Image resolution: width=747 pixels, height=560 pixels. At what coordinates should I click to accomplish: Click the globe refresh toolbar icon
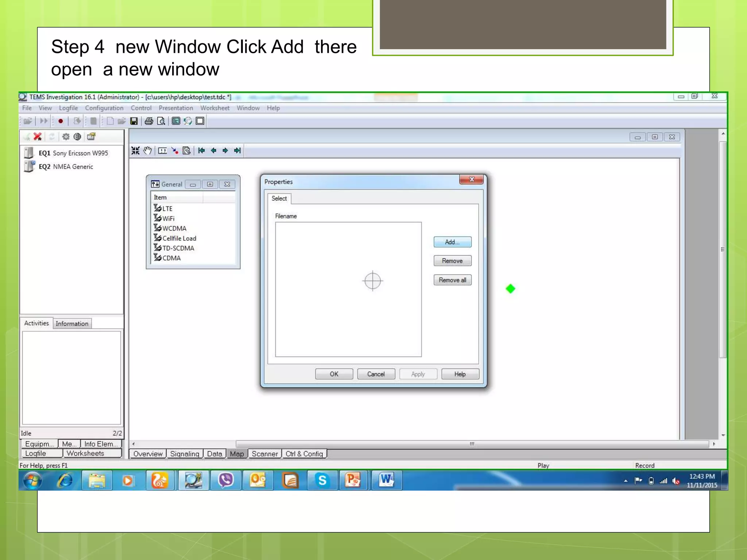point(188,121)
